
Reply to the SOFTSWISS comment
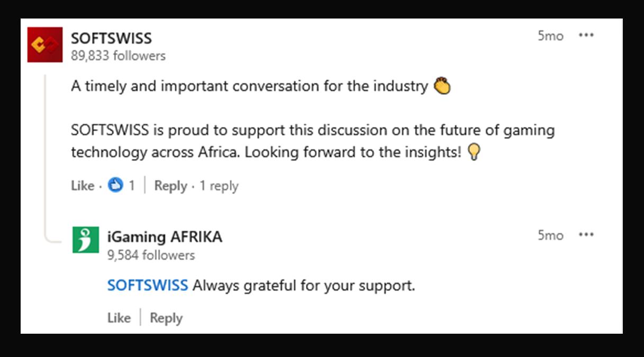tap(170, 186)
